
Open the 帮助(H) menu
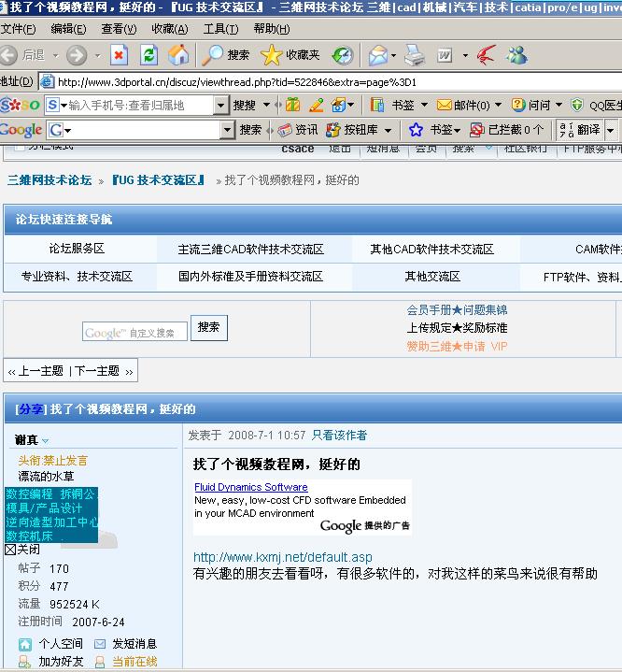pyautogui.click(x=272, y=29)
